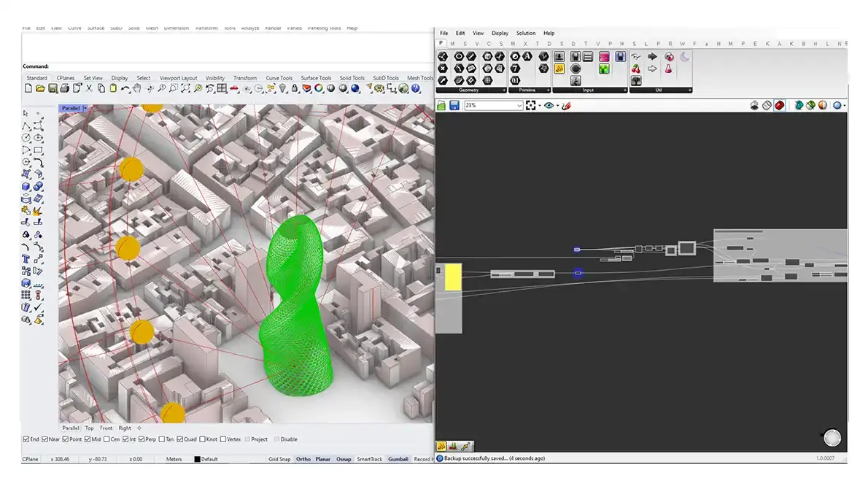Select the Pan hand tool
The width and height of the screenshot is (868, 486).
click(136, 88)
